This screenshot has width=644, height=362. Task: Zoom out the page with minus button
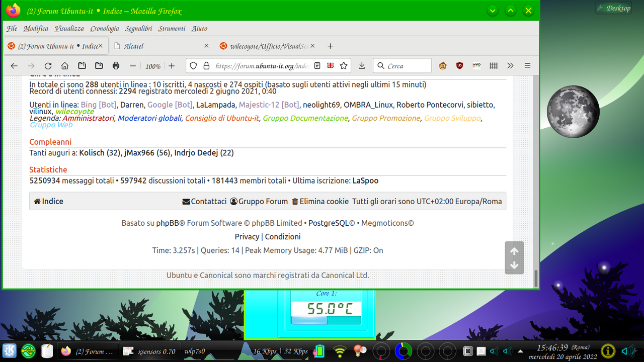pos(133,66)
